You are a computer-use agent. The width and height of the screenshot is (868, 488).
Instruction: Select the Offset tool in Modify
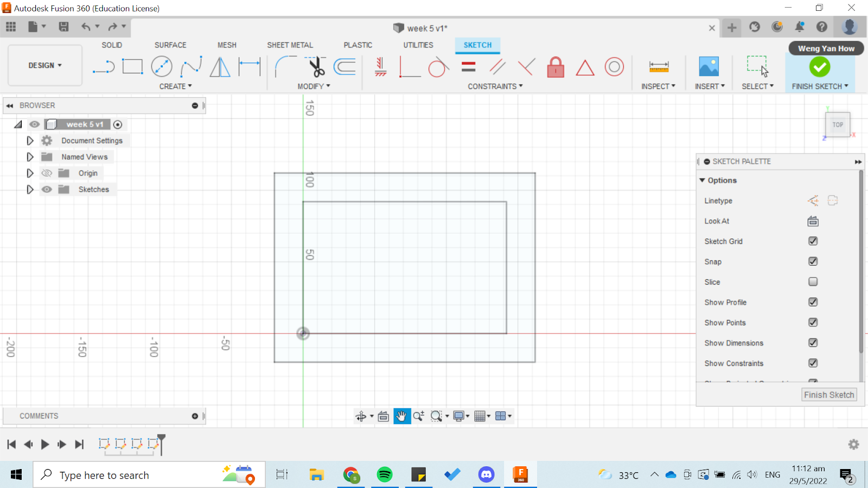(344, 67)
